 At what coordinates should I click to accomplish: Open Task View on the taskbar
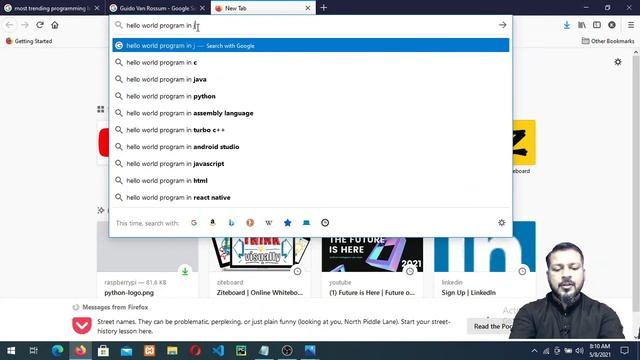(x=33, y=351)
